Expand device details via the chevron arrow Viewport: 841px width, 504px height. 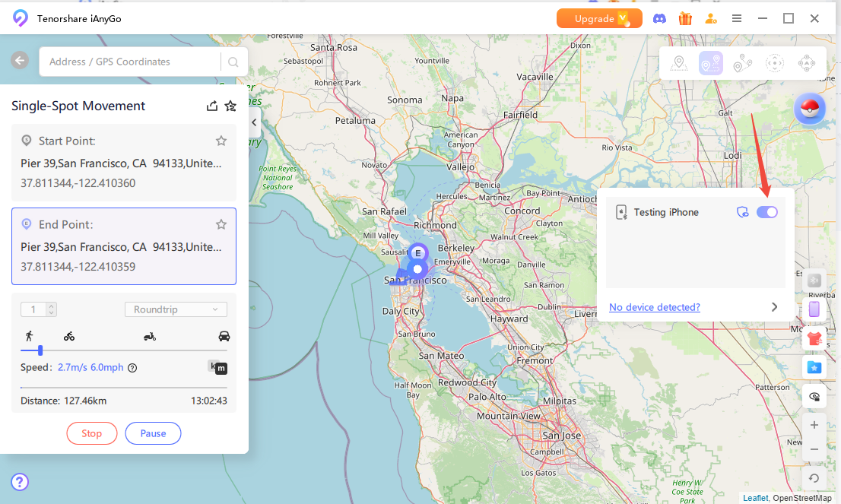[774, 306]
